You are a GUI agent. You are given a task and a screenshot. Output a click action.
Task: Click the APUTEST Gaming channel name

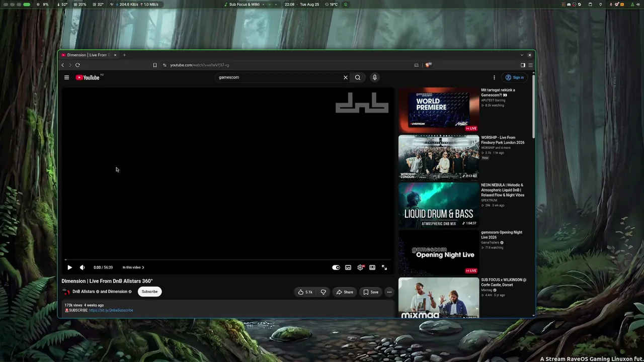coord(493,100)
